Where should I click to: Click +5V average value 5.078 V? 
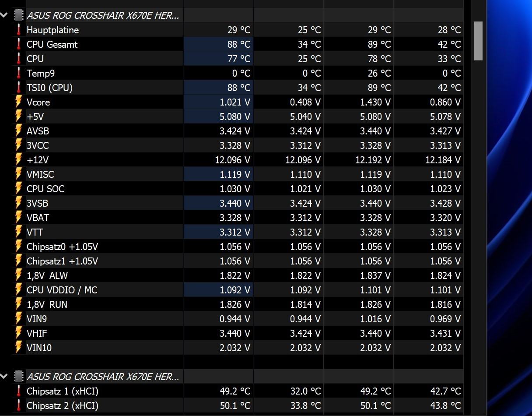pyautogui.click(x=445, y=116)
